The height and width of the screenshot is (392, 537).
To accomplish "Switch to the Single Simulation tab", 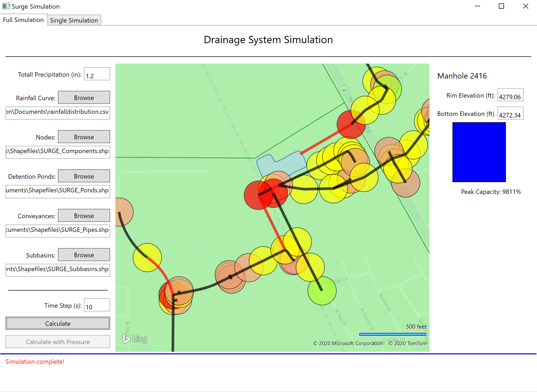I will 74,20.
